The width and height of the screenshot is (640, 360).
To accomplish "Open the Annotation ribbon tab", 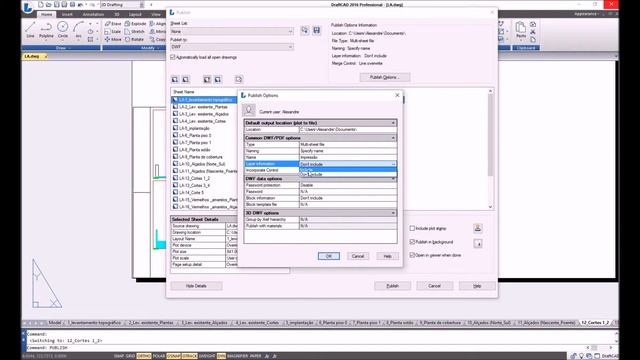I will pos(93,14).
